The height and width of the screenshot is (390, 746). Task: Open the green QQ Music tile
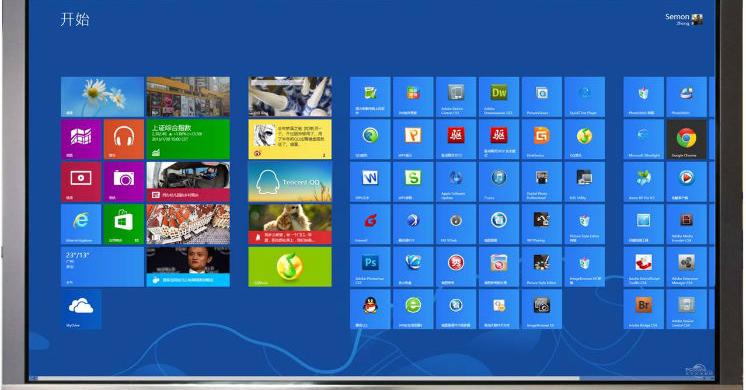[290, 266]
